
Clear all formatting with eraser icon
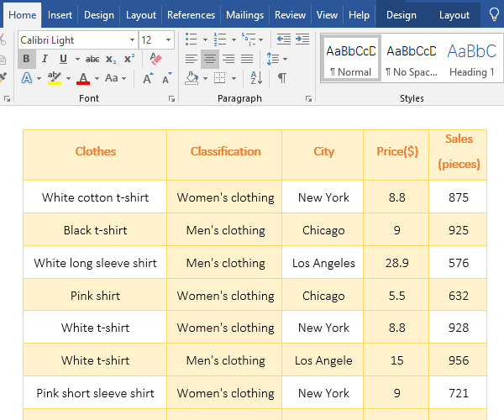click(x=156, y=59)
